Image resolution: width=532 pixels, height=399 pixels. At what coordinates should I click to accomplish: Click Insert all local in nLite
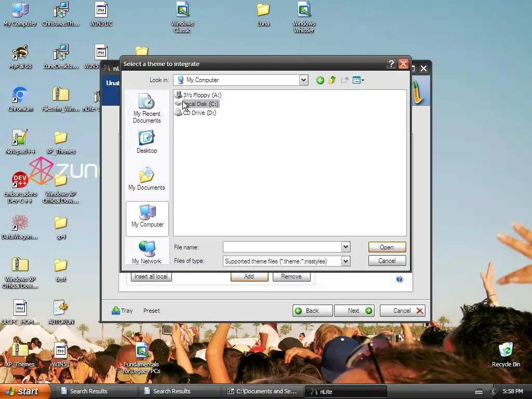click(x=151, y=276)
